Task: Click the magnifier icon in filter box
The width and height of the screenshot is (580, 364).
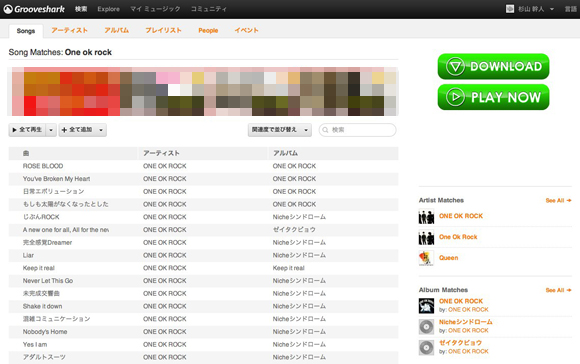Action: (x=326, y=130)
